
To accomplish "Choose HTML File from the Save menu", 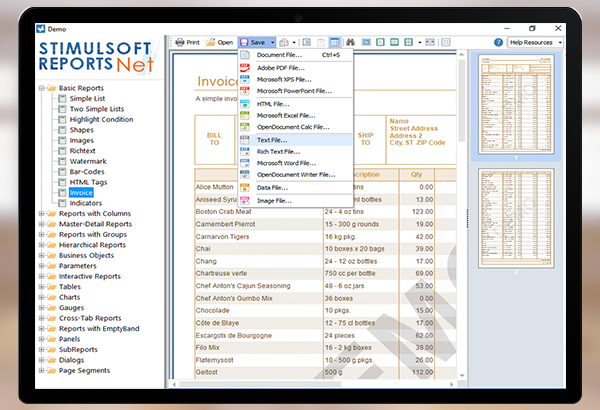I will pyautogui.click(x=273, y=103).
